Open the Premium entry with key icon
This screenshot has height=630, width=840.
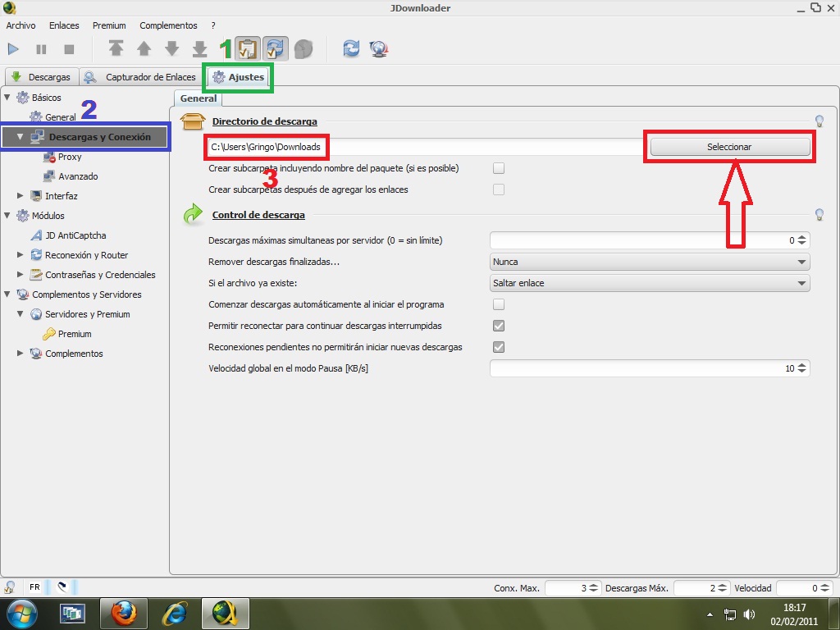[x=67, y=334]
